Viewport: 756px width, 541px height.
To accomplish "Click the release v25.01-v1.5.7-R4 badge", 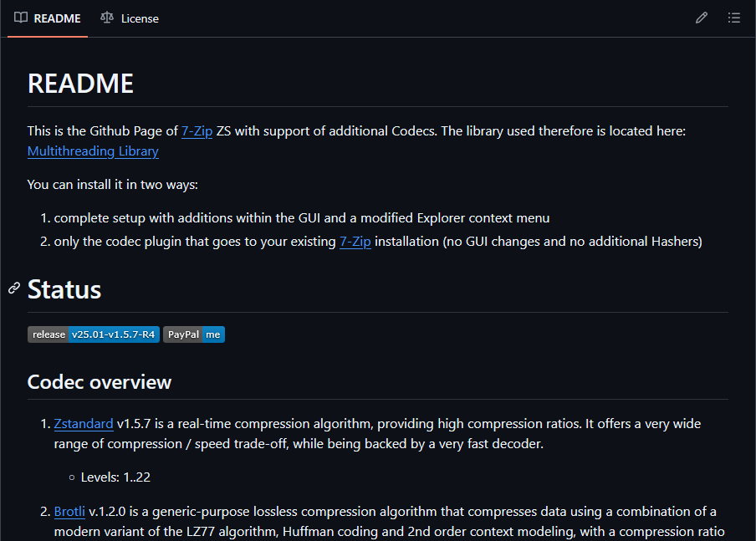I will click(94, 334).
